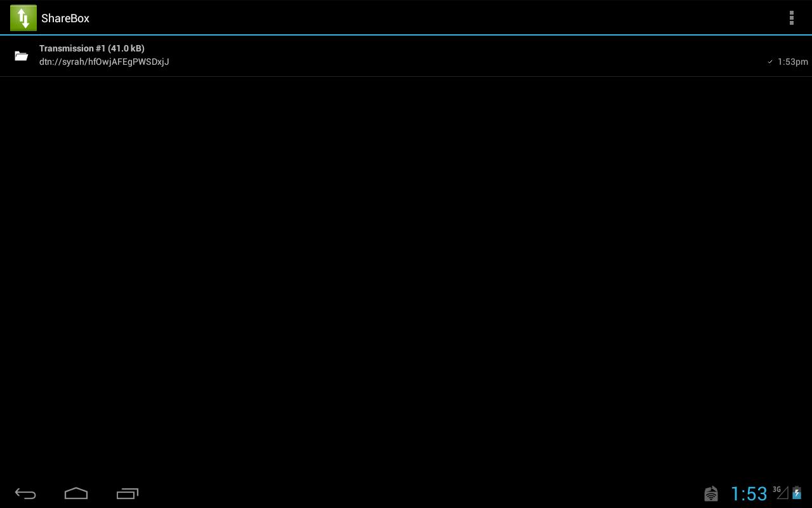Go to the Android home screen
Screen dimensions: 812x508
[x=76, y=493]
